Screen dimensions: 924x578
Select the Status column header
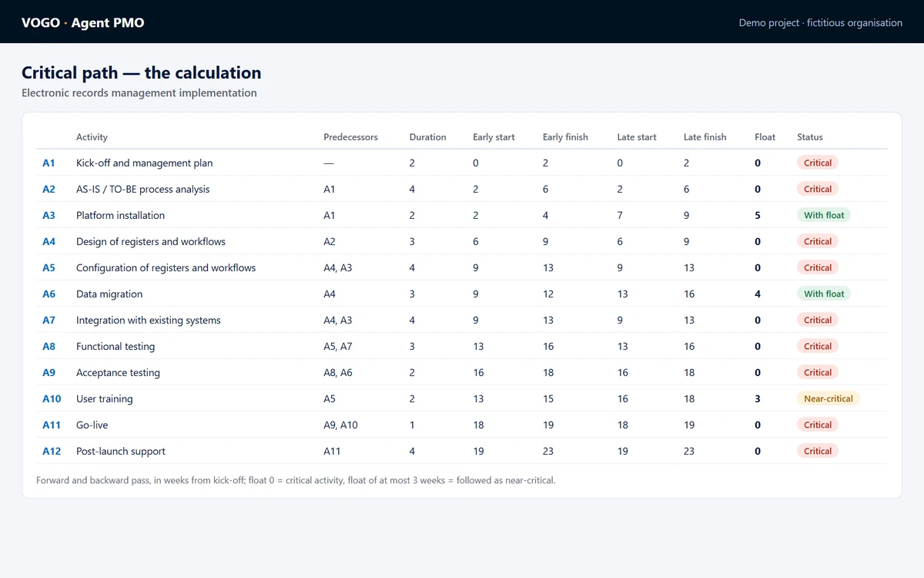pos(810,137)
